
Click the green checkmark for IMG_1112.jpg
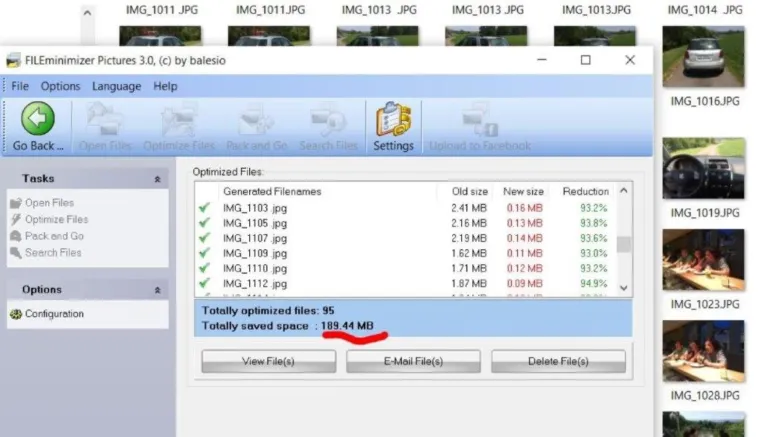(205, 283)
